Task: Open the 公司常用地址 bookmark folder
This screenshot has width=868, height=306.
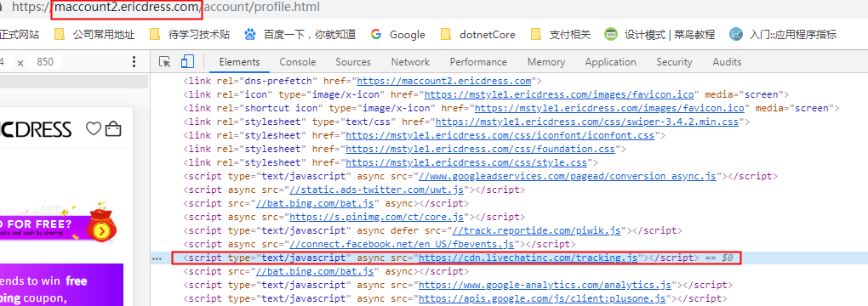Action: pyautogui.click(x=94, y=34)
